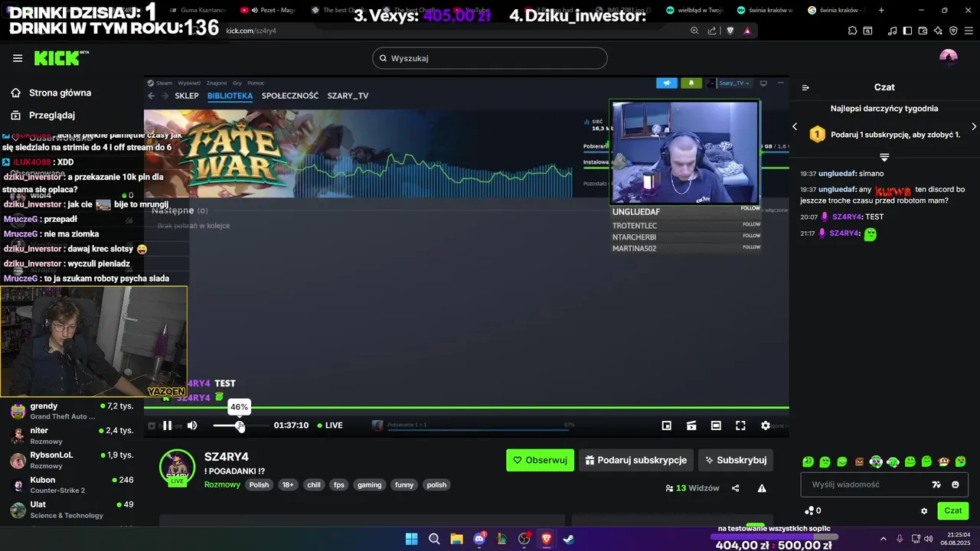
Task: Open Steam from taskbar
Action: click(569, 539)
